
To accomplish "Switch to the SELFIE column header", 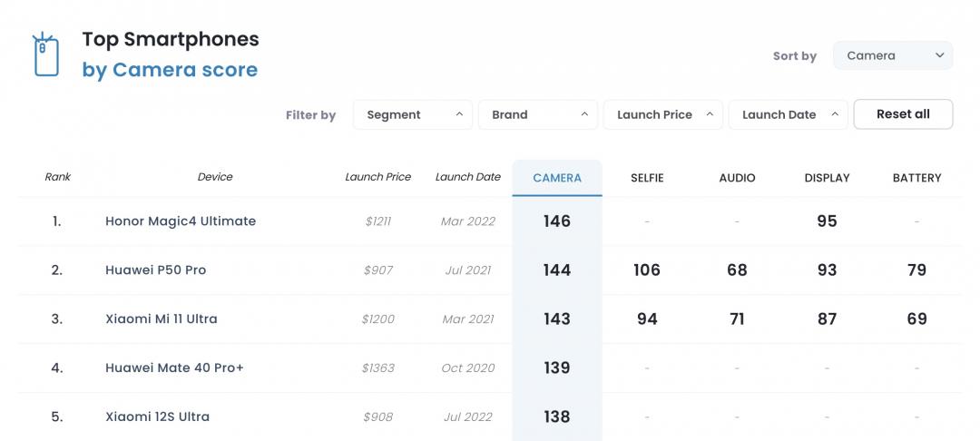I will coord(647,178).
